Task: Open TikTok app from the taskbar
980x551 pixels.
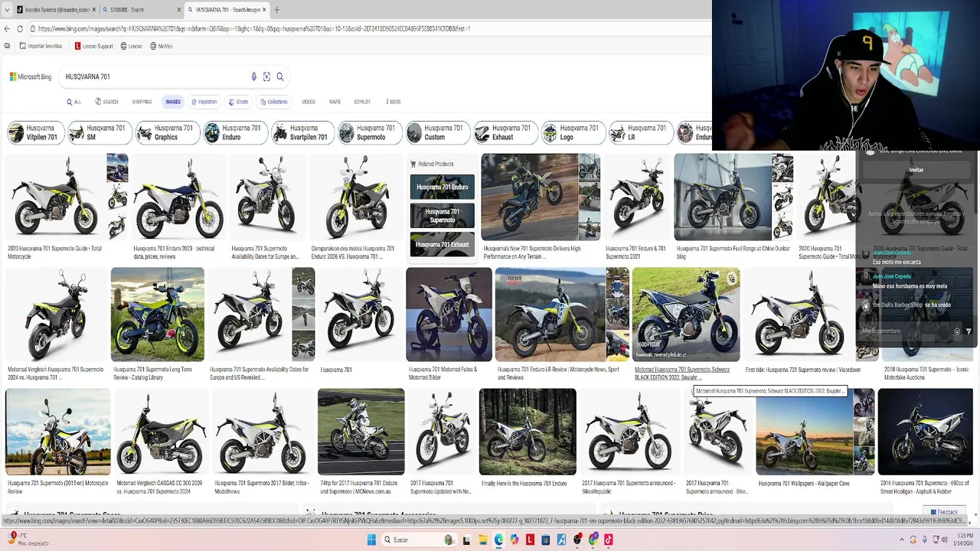Action: tap(609, 540)
